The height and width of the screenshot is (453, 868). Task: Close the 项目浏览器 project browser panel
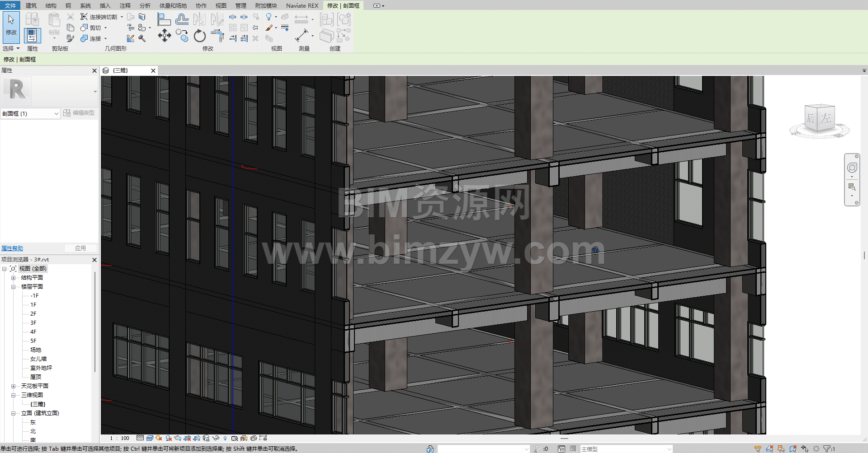pyautogui.click(x=94, y=260)
